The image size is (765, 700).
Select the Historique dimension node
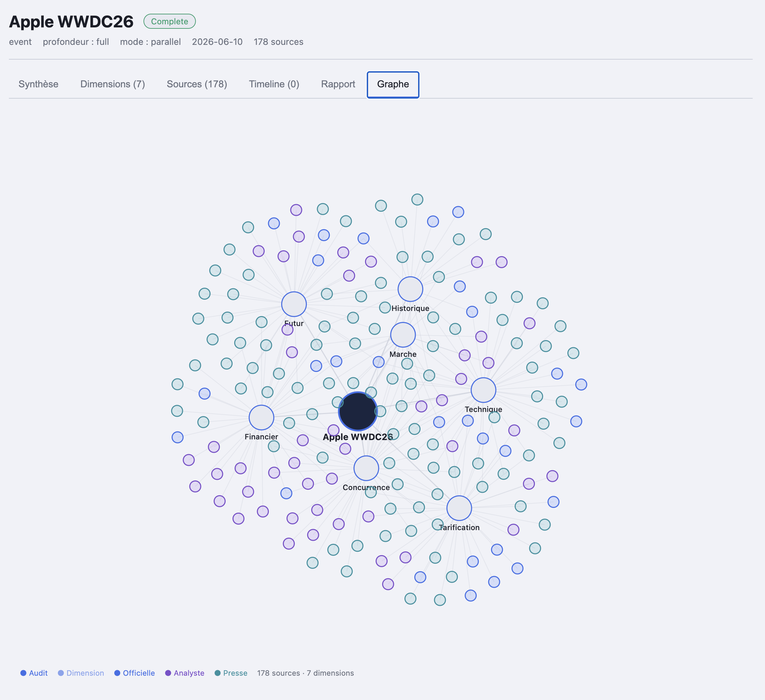click(x=410, y=289)
